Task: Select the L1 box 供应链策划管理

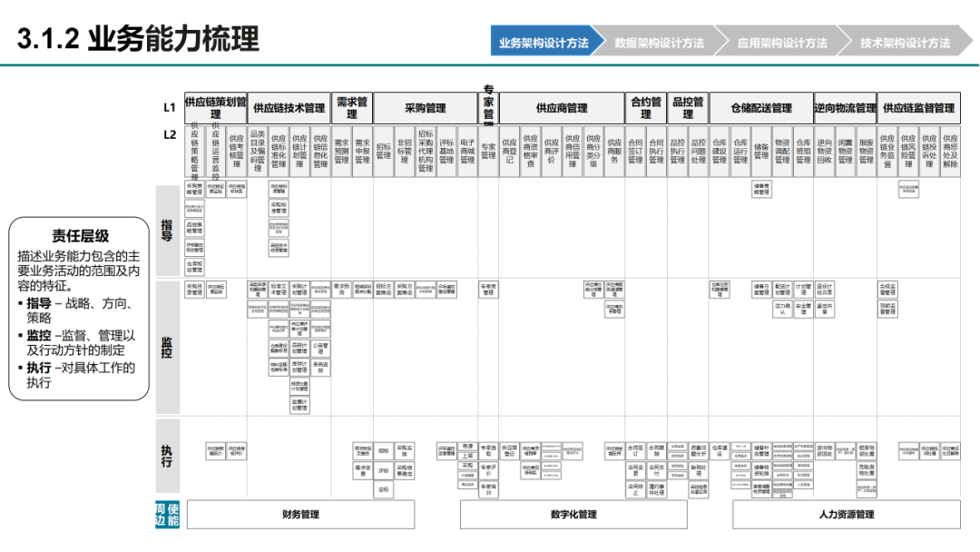Action: tap(216, 107)
